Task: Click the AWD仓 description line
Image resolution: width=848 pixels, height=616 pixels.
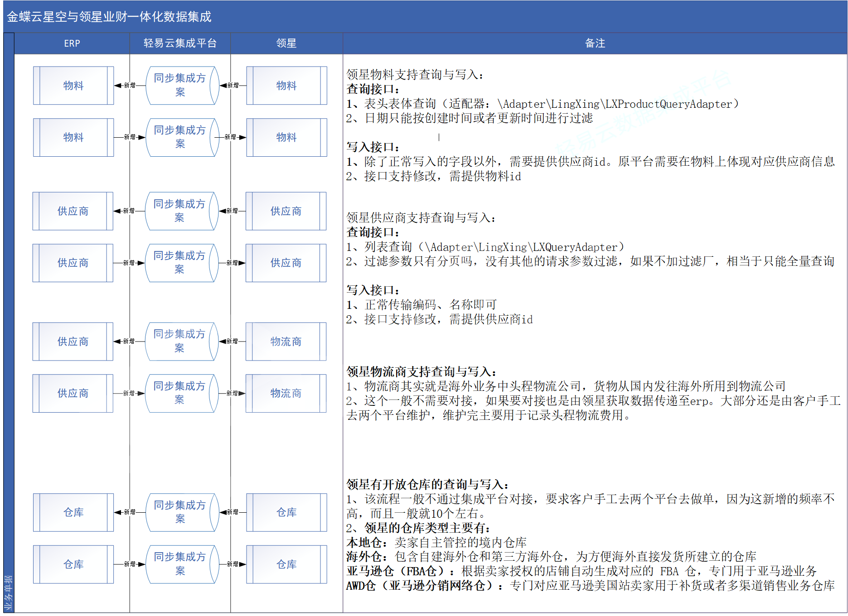Action: (x=590, y=586)
